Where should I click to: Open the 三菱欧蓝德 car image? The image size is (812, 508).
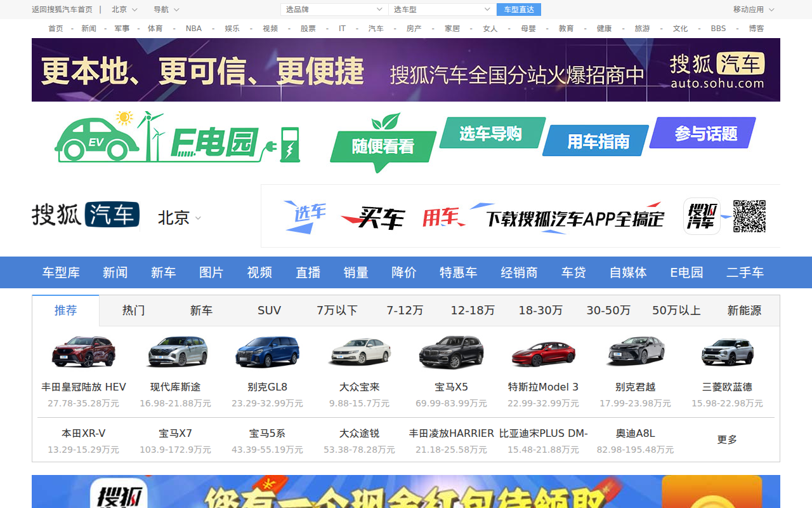727,352
